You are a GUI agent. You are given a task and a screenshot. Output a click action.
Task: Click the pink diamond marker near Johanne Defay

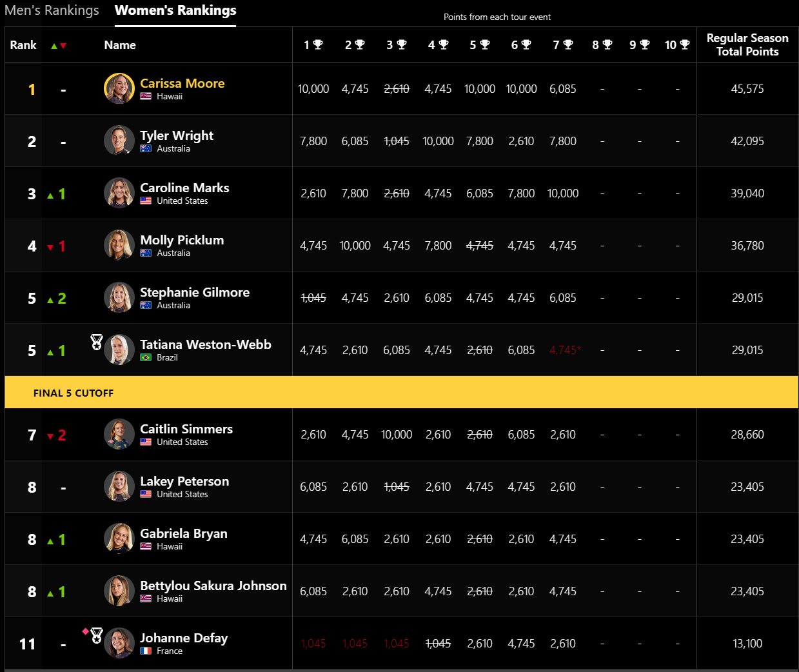pos(85,631)
